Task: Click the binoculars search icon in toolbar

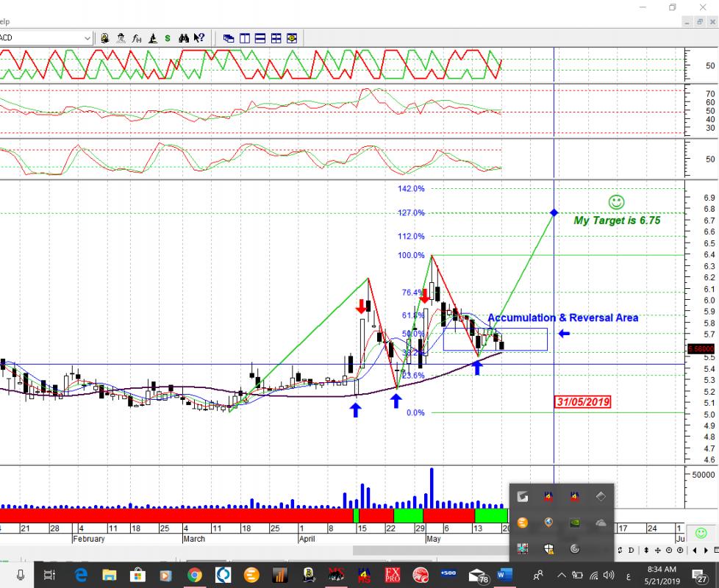Action: tap(183, 38)
